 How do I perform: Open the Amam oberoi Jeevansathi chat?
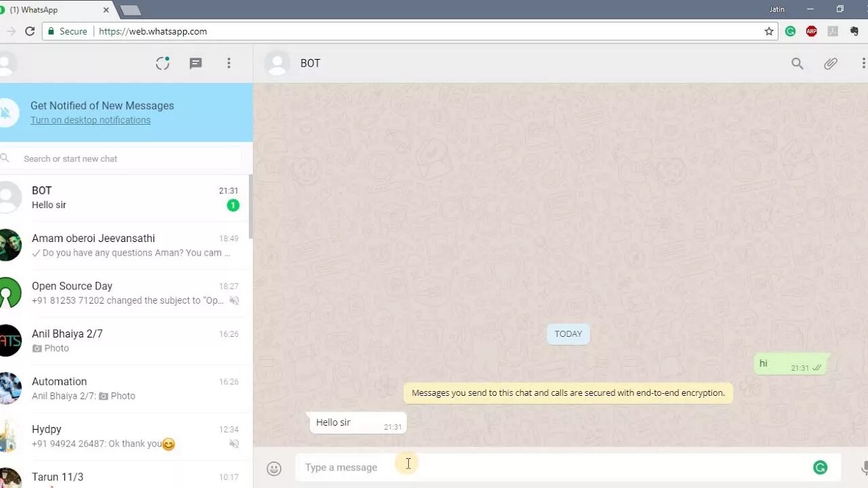pyautogui.click(x=124, y=245)
